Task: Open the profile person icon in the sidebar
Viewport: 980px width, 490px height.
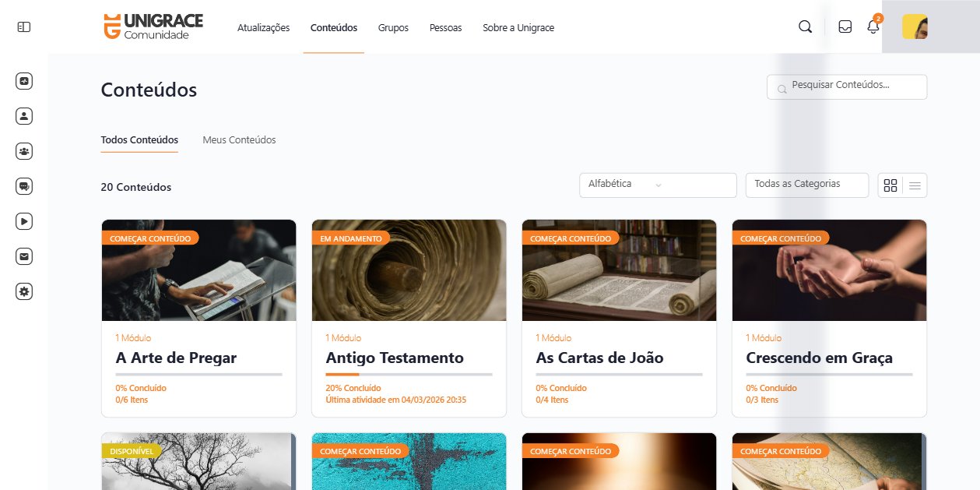Action: 23,115
